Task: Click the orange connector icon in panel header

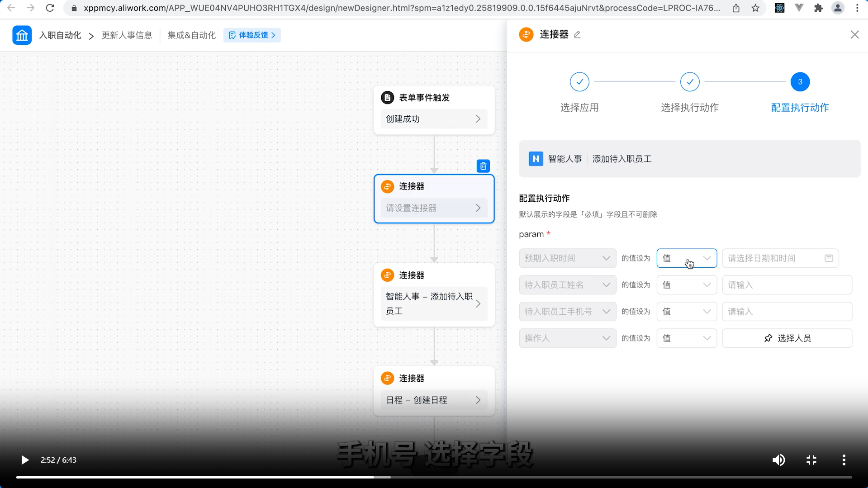Action: (x=526, y=34)
